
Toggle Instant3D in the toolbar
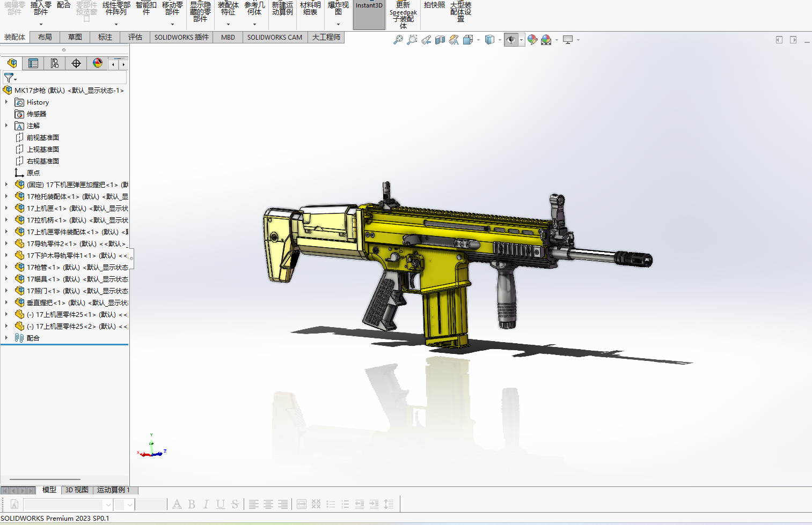[369, 14]
